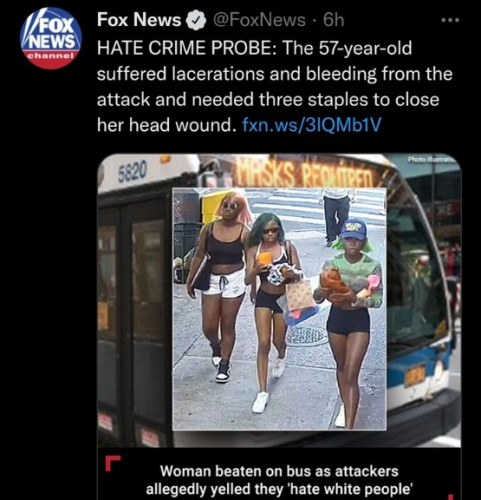Select the 'HATE CRIME PROBE' tweet text
481x500 pixels.
click(x=275, y=86)
